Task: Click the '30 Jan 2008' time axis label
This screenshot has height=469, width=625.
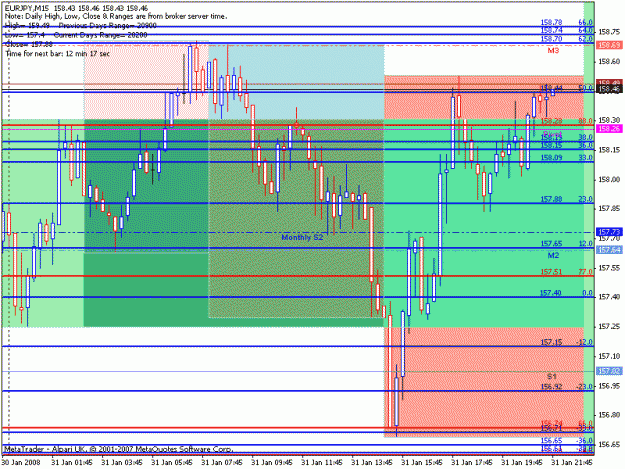Action: [21, 462]
